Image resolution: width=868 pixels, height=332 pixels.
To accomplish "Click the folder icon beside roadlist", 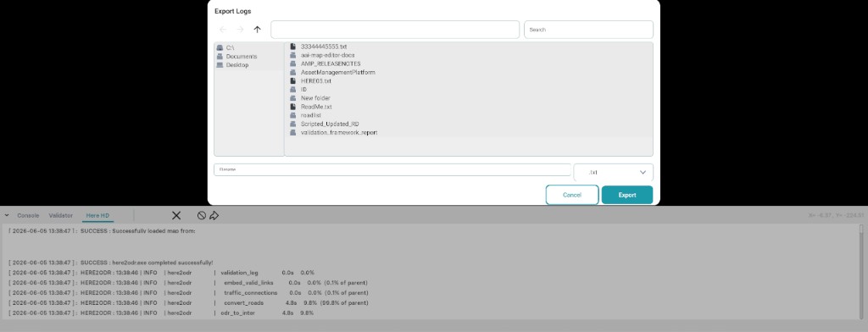I will click(292, 115).
